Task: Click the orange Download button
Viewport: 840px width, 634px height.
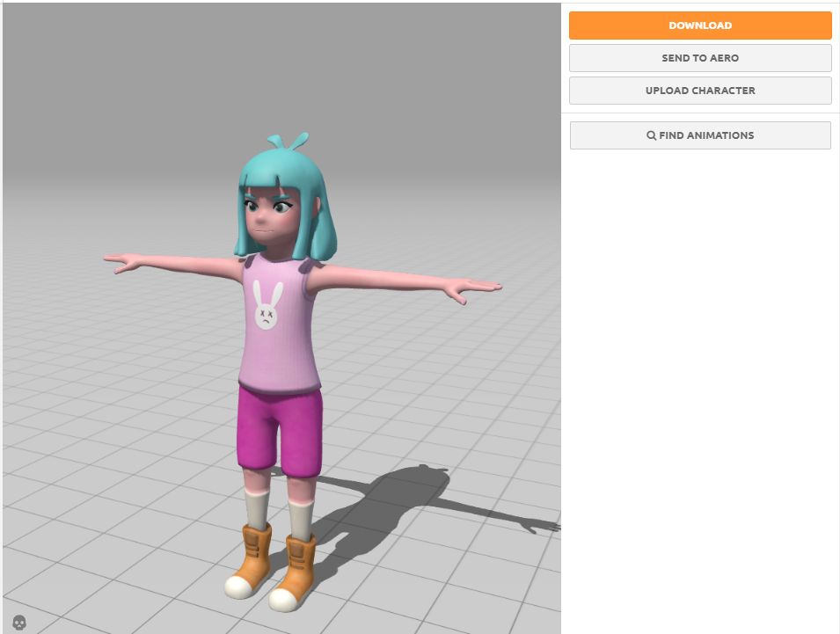Action: point(700,26)
